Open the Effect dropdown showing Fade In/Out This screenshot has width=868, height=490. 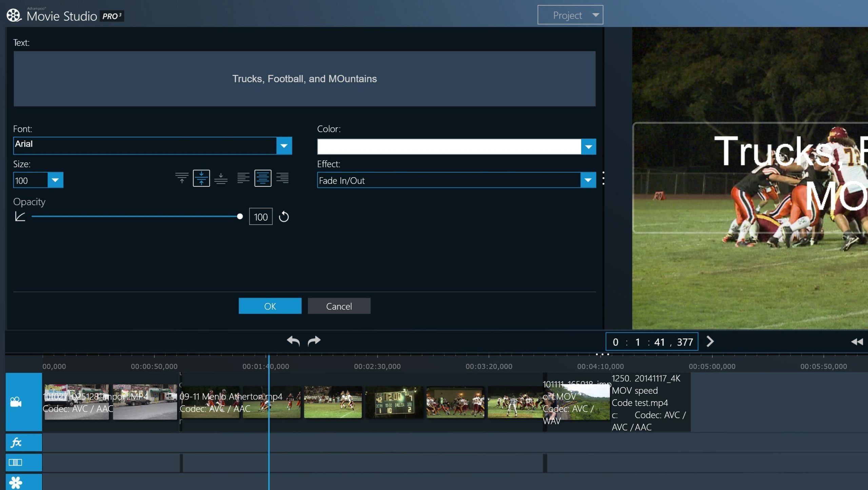pyautogui.click(x=588, y=180)
